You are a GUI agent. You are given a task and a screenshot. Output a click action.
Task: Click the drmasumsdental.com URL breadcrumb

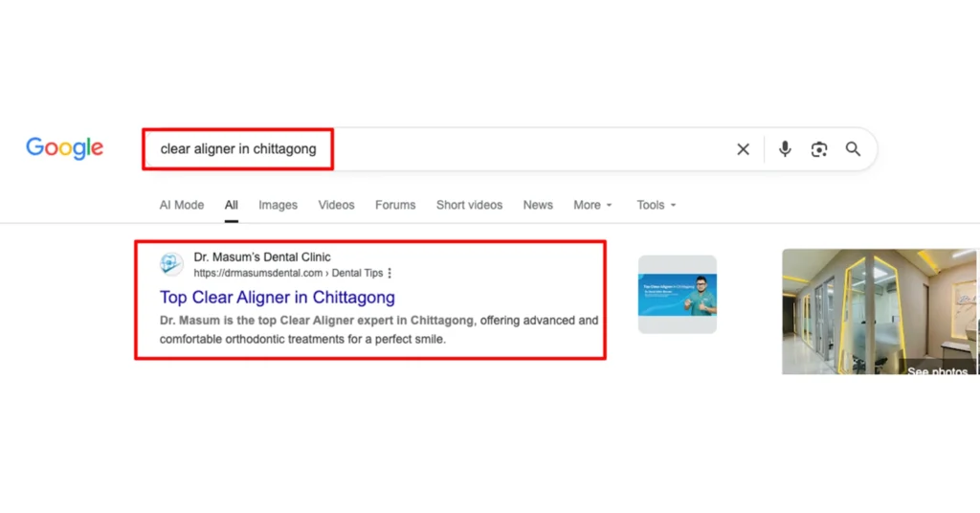tap(288, 273)
